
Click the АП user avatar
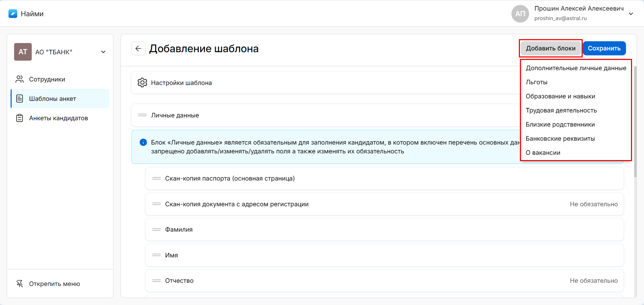[x=520, y=14]
